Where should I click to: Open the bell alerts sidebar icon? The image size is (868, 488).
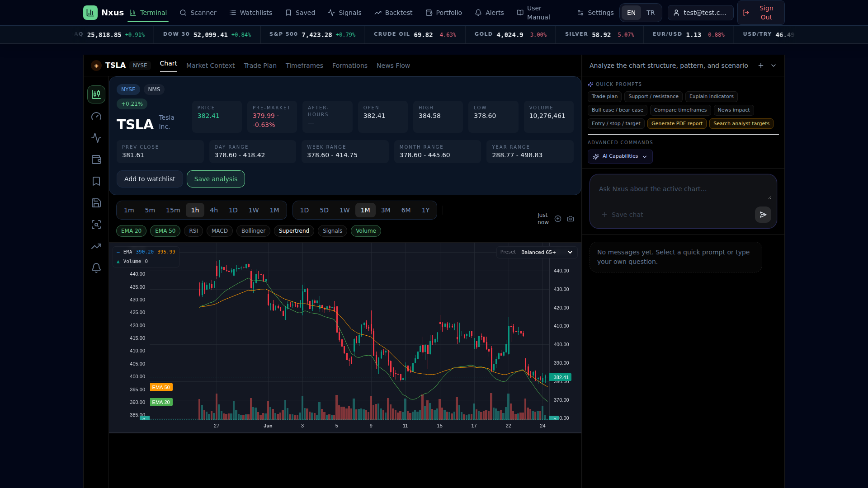pos(96,268)
